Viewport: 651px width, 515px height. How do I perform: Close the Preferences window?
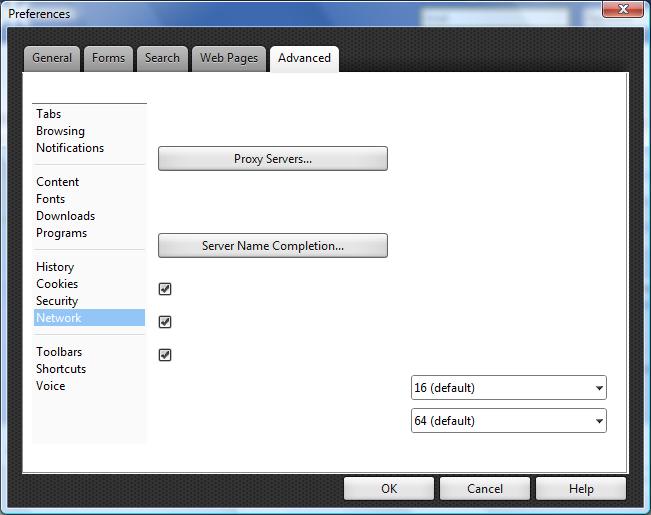(x=623, y=9)
